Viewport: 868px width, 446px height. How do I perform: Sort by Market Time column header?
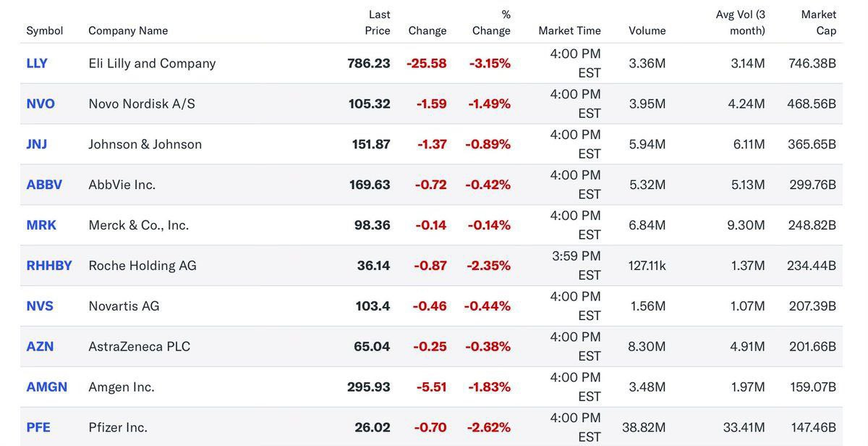click(x=570, y=30)
